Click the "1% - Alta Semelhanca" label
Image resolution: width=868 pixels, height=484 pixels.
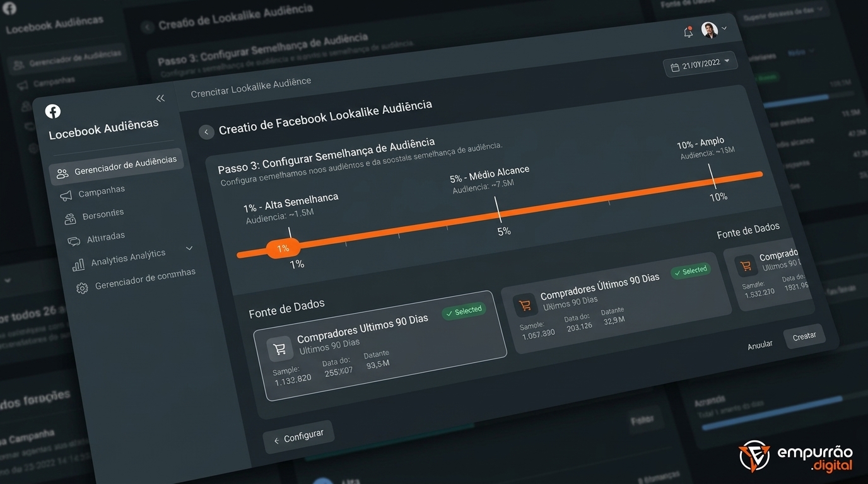point(291,204)
